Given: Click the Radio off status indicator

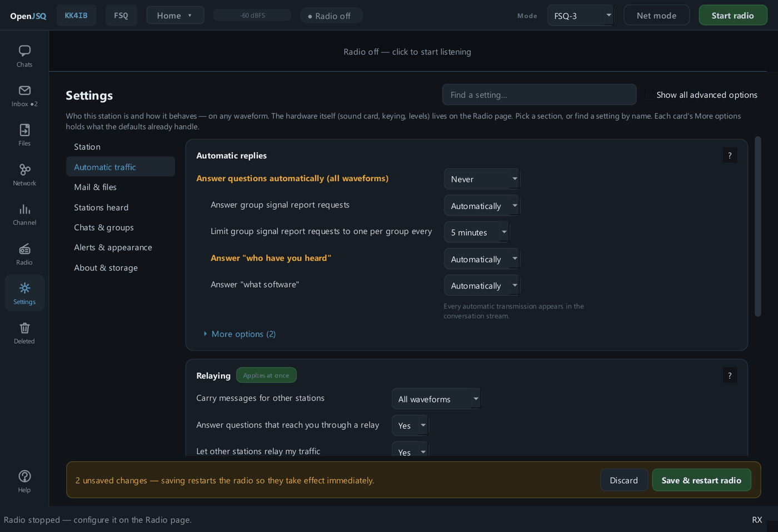Looking at the screenshot, I should tap(331, 16).
